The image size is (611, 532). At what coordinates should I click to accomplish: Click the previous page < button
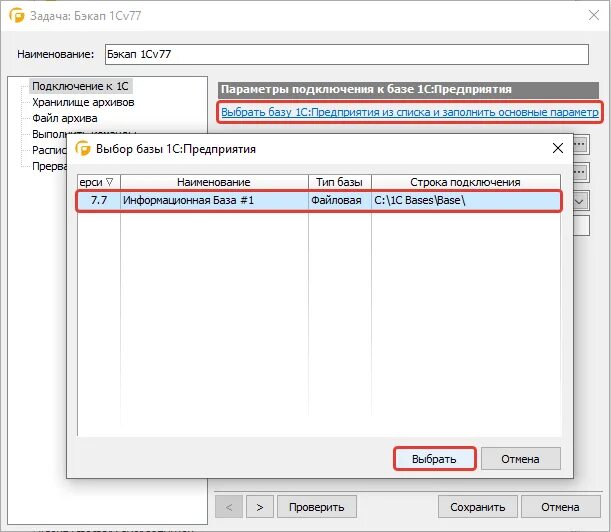(x=229, y=507)
